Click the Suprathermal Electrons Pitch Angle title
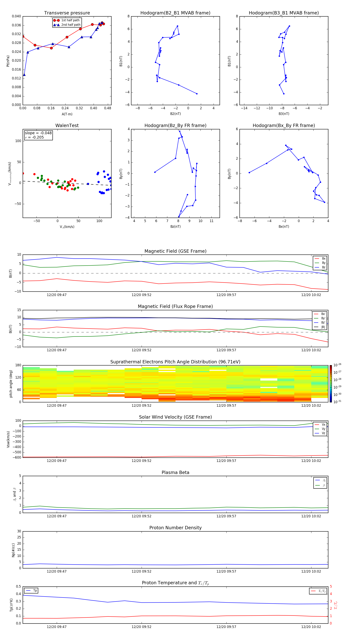351x644 pixels. [175, 362]
